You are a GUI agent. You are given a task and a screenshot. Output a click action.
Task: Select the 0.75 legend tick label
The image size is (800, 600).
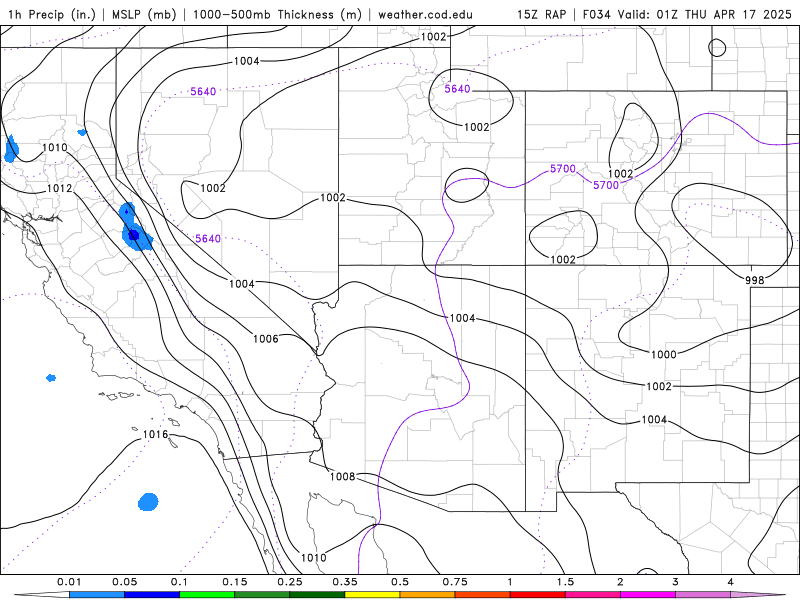point(455,582)
